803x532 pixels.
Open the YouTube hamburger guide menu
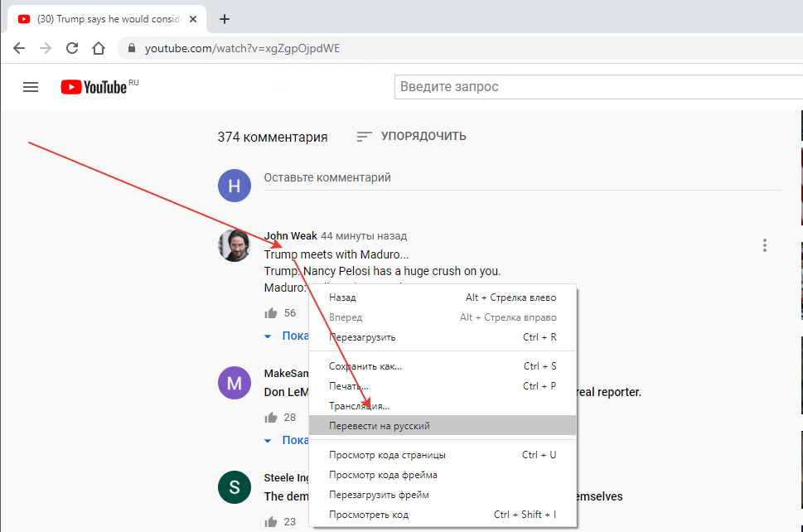[x=31, y=87]
